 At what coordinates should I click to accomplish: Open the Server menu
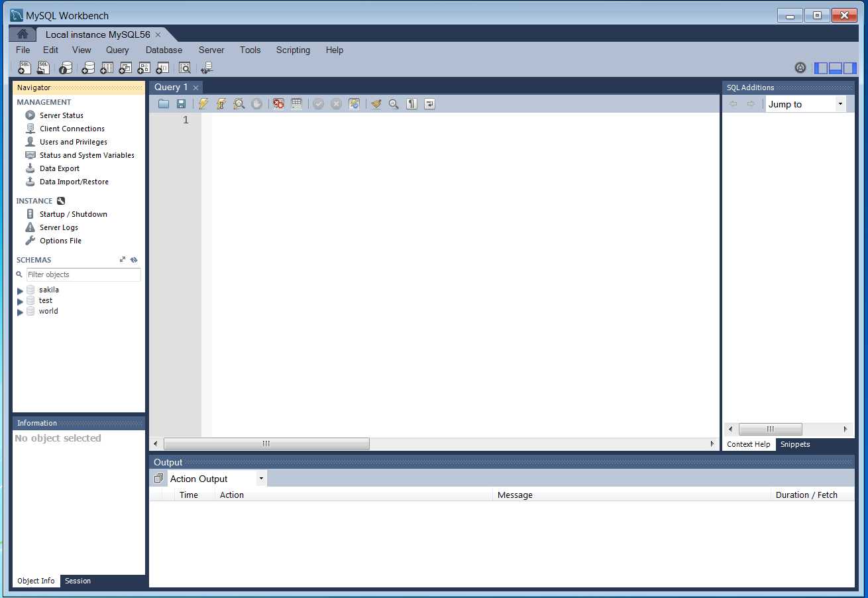point(211,50)
